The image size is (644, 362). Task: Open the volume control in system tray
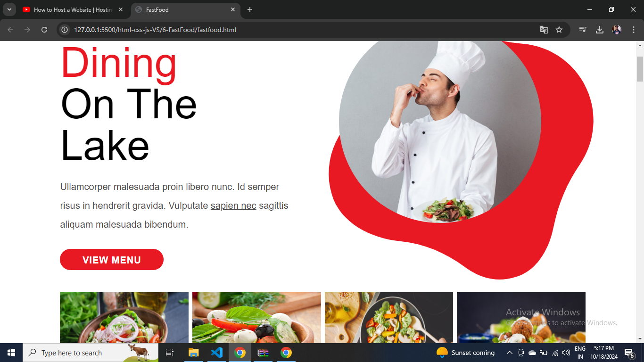[566, 353]
